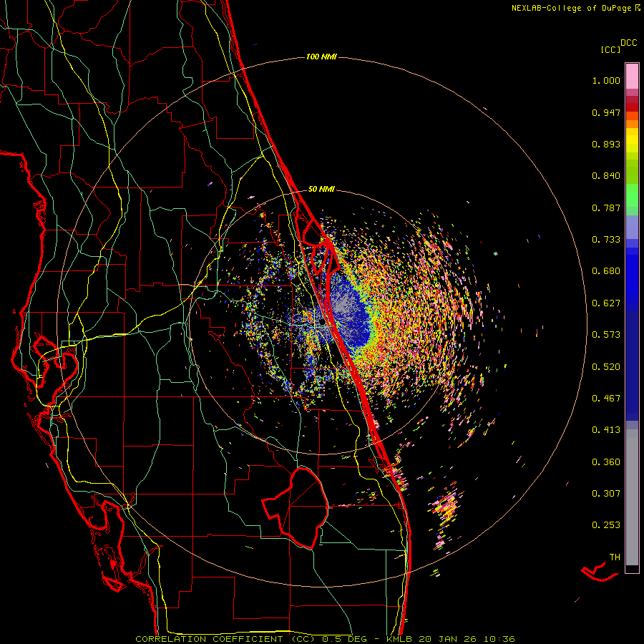
Task: Click the 0.680 scale value
Action: point(606,271)
